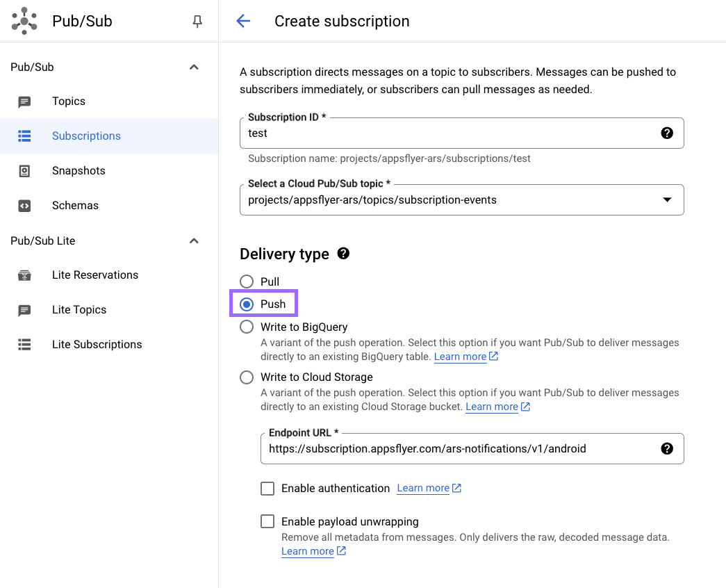Image resolution: width=726 pixels, height=588 pixels.
Task: Select Write to Cloud Storage radio option
Action: (x=247, y=377)
